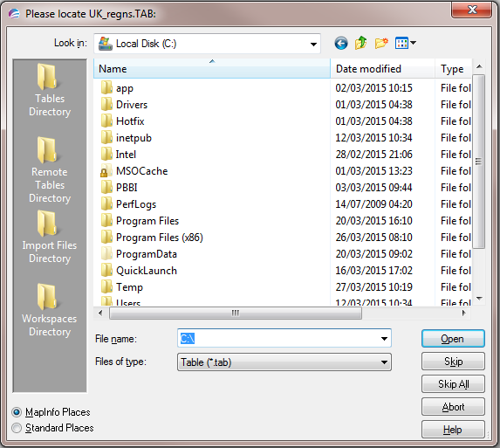The width and height of the screenshot is (500, 448).
Task: Select the Program Files (x86) folder icon
Action: click(106, 237)
